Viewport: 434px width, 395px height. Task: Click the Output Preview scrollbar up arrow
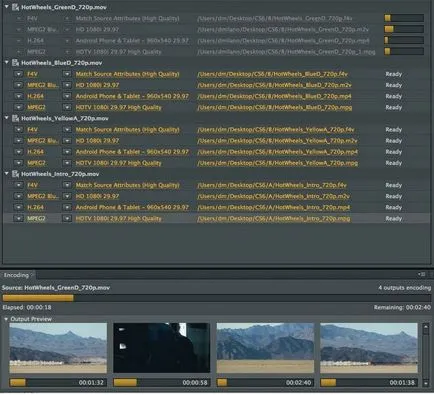coord(426,327)
